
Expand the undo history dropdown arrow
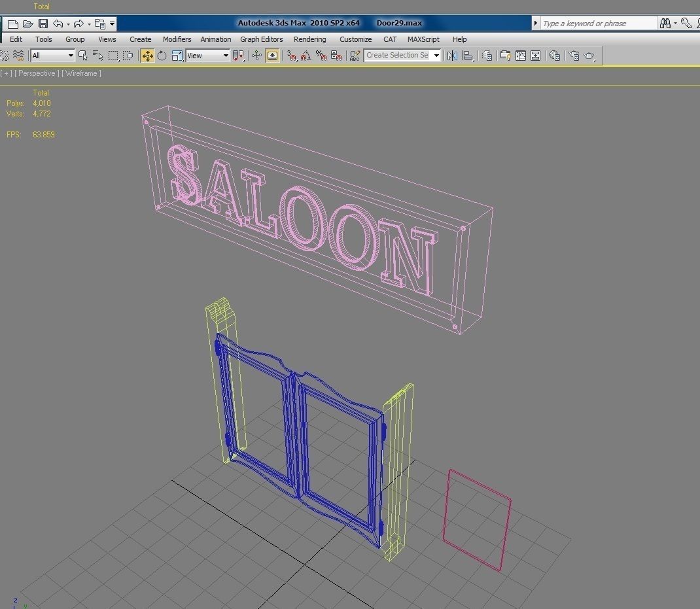click(68, 24)
